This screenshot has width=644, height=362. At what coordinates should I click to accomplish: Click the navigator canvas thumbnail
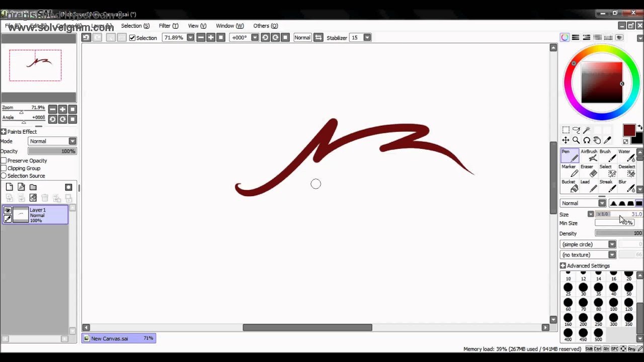tap(35, 65)
